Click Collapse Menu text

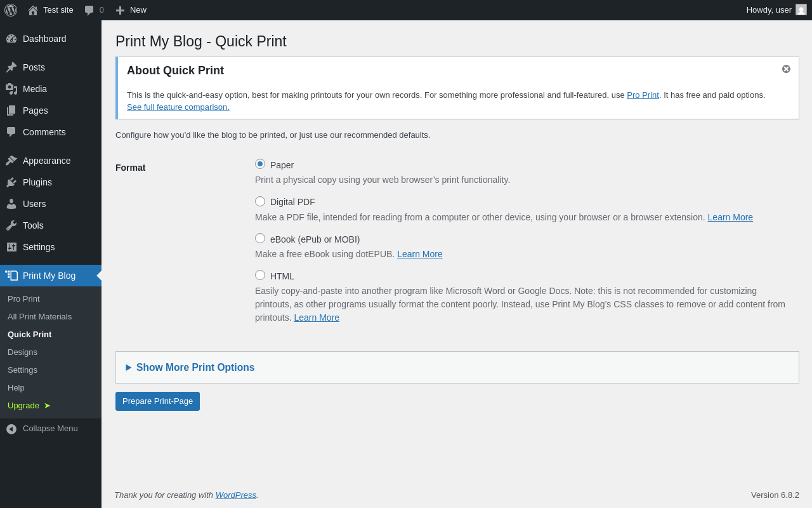pos(50,428)
